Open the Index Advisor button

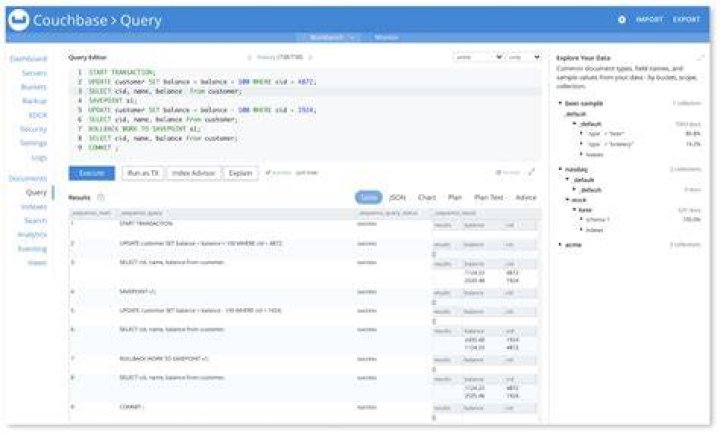(193, 173)
